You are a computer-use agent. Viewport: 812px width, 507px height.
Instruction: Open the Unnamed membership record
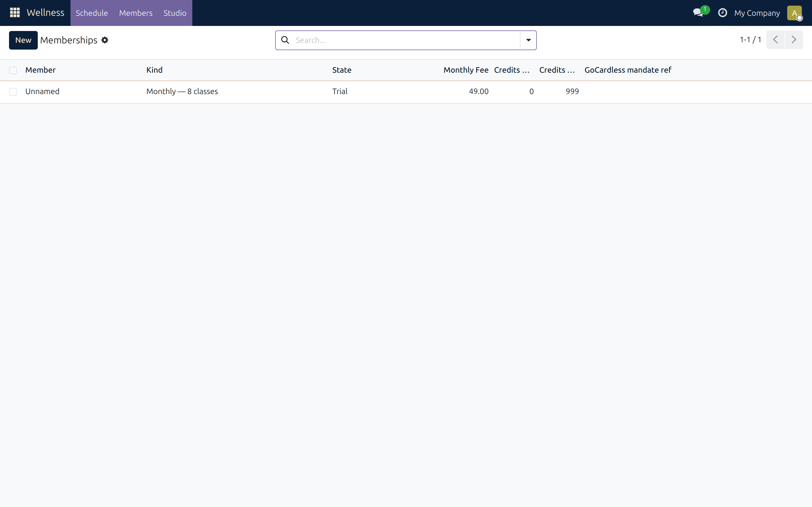coord(42,92)
